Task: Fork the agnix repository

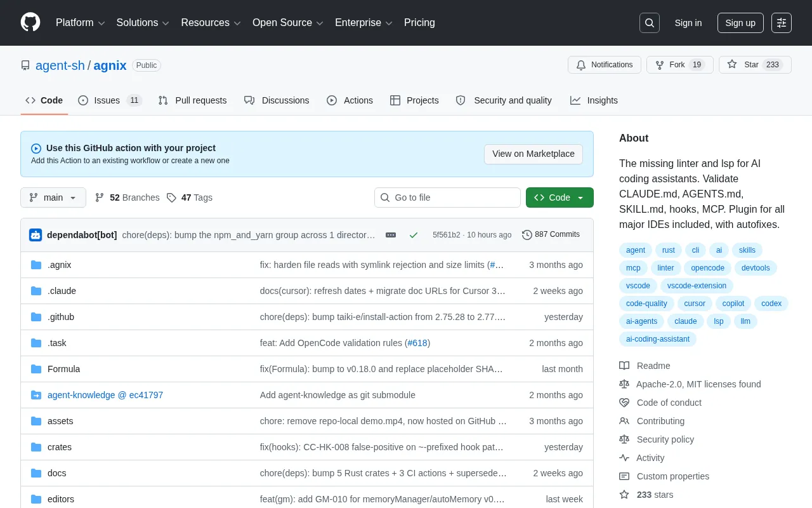Action: (679, 65)
